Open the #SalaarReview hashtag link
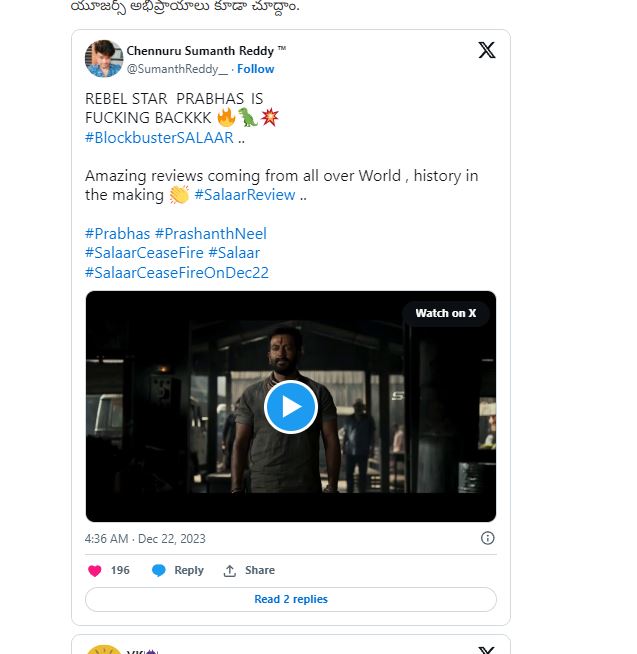 tap(245, 195)
